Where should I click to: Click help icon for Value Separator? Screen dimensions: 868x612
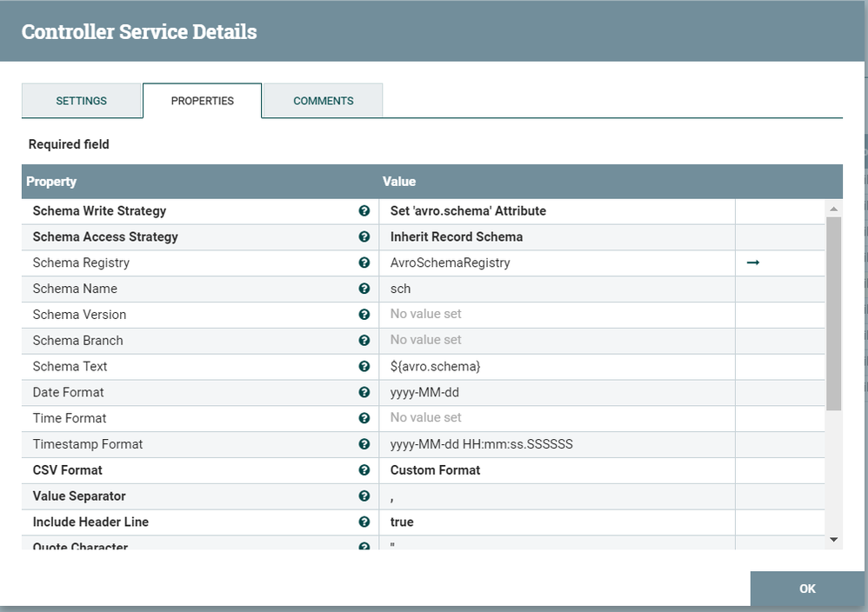pyautogui.click(x=364, y=496)
